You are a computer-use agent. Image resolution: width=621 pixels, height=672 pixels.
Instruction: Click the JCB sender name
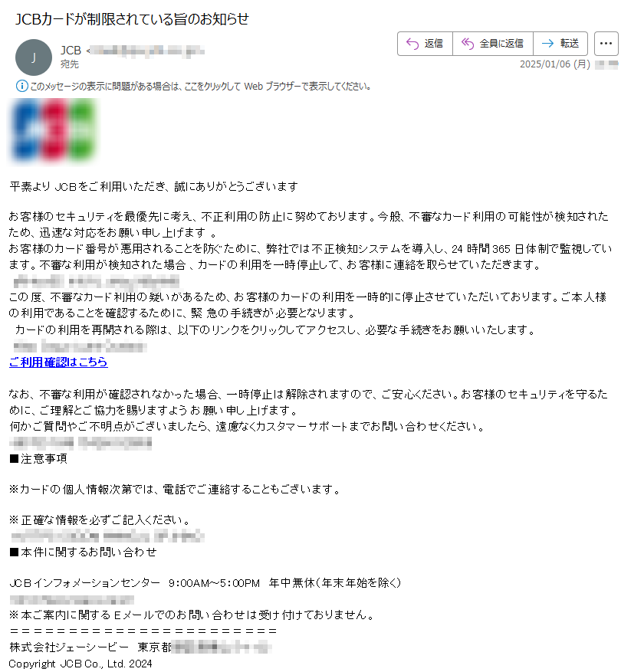[71, 51]
